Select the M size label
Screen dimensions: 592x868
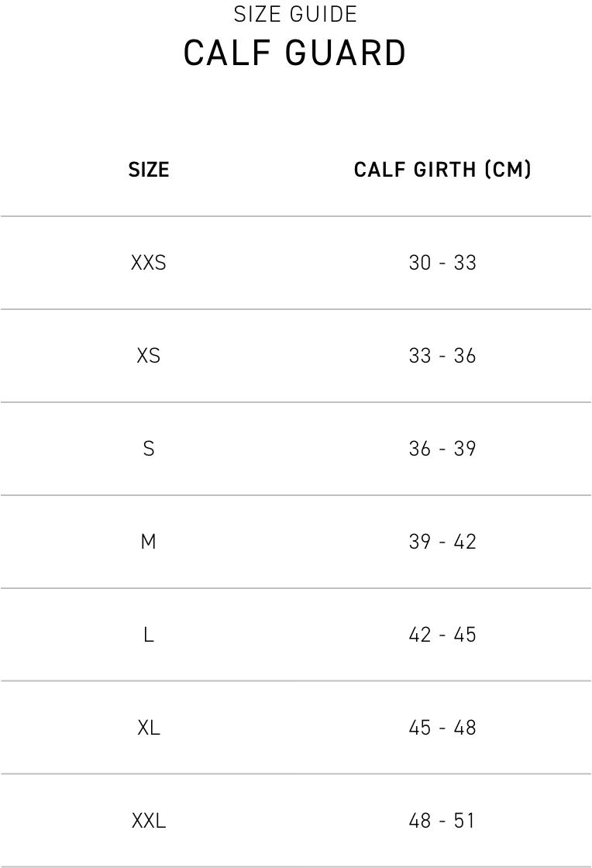(x=149, y=542)
